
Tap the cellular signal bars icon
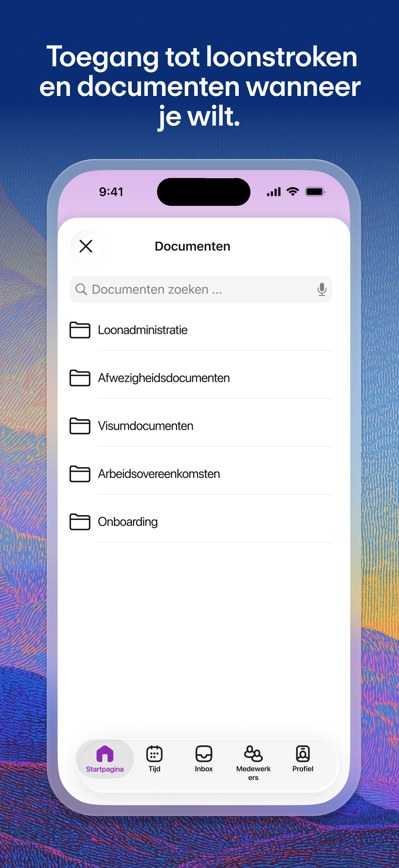pyautogui.click(x=274, y=192)
